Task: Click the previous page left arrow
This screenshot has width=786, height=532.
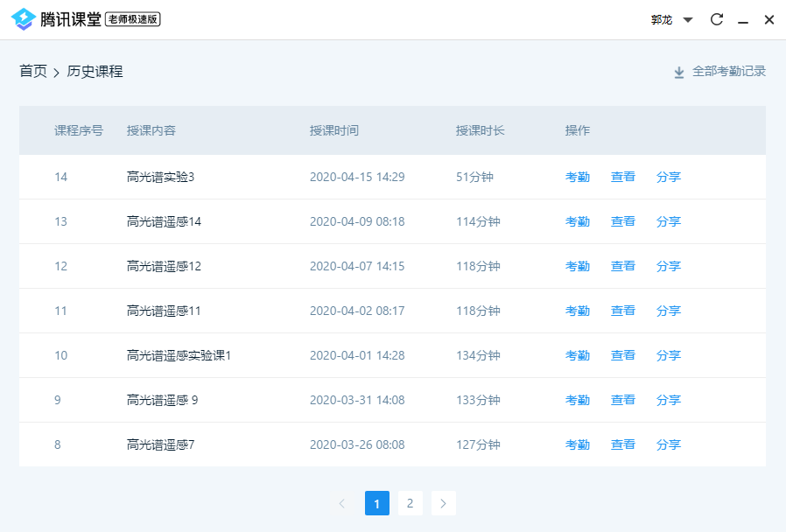Action: 342,503
